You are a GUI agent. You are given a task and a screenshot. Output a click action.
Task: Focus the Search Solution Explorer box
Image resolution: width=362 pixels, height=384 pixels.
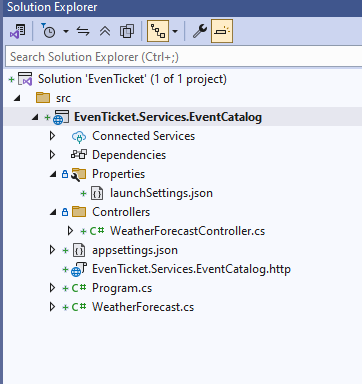pyautogui.click(x=184, y=57)
